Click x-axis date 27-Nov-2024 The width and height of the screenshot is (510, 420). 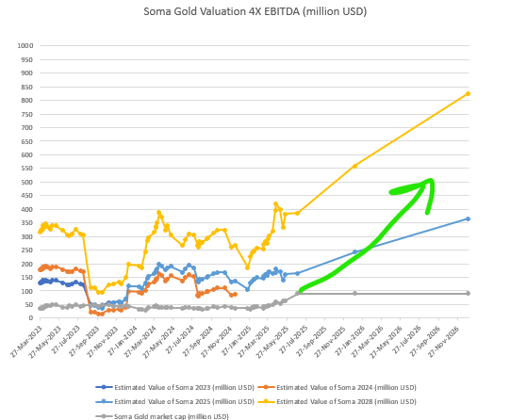tap(217, 341)
